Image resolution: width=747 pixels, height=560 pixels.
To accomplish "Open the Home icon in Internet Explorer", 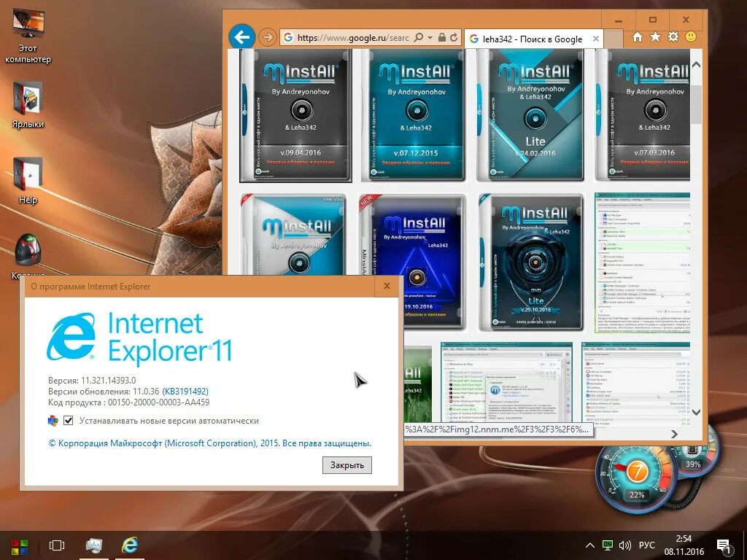I will coord(638,37).
